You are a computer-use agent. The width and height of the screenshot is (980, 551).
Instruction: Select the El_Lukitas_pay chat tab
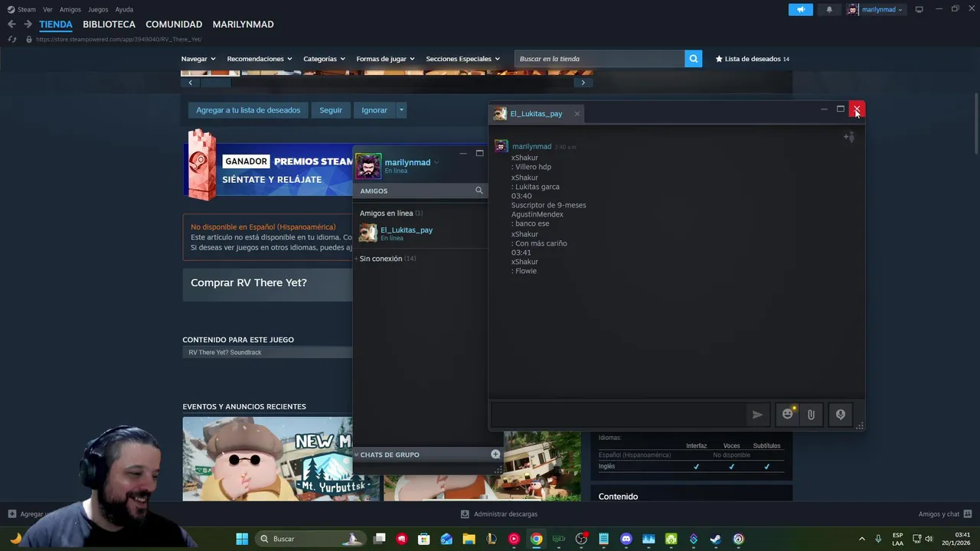(536, 114)
